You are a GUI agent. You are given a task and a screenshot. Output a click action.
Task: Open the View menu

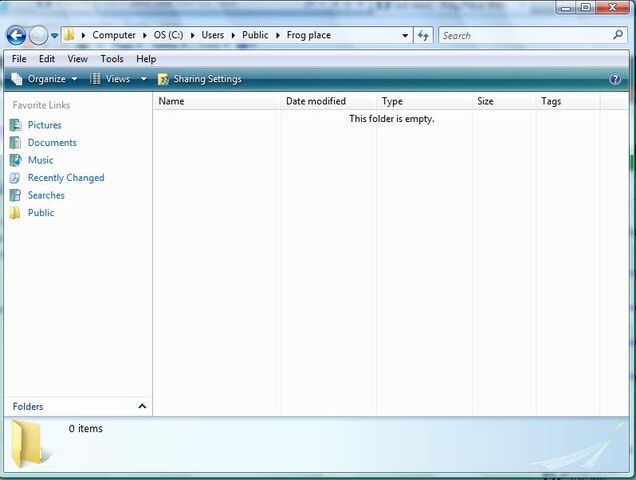[x=77, y=59]
